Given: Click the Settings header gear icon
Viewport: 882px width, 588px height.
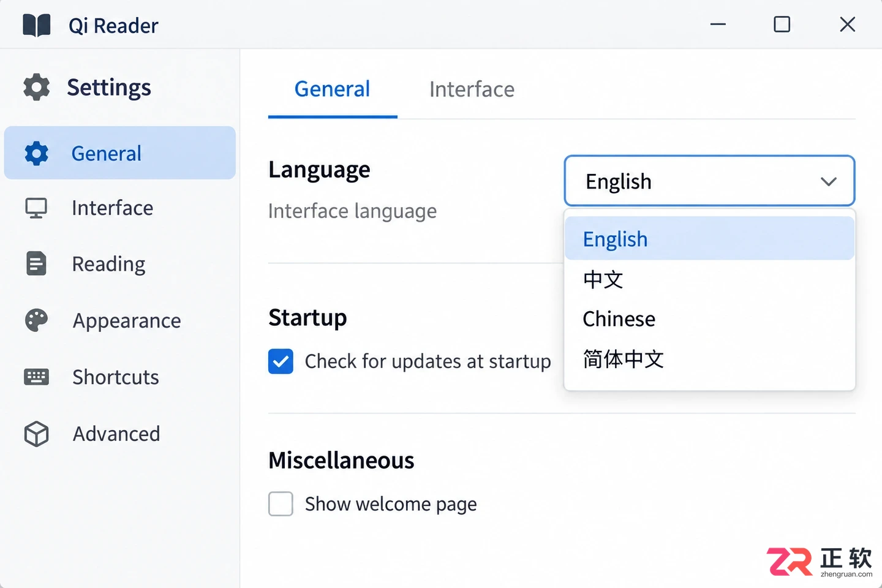Looking at the screenshot, I should point(37,87).
